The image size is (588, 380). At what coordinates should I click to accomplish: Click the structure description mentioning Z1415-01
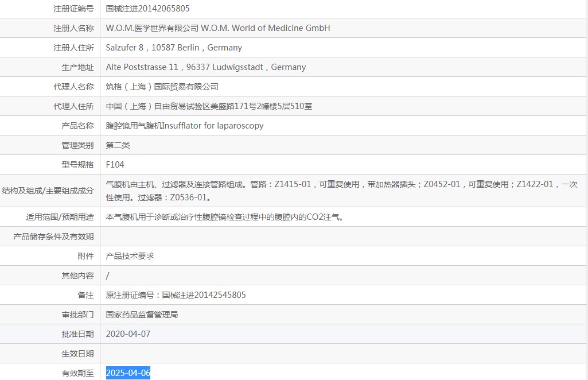pos(342,191)
